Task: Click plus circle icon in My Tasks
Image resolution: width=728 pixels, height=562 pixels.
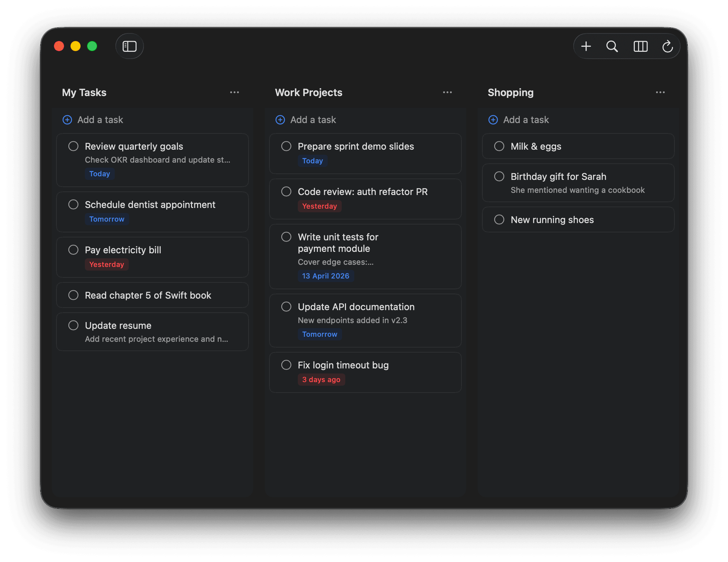Action: point(67,120)
